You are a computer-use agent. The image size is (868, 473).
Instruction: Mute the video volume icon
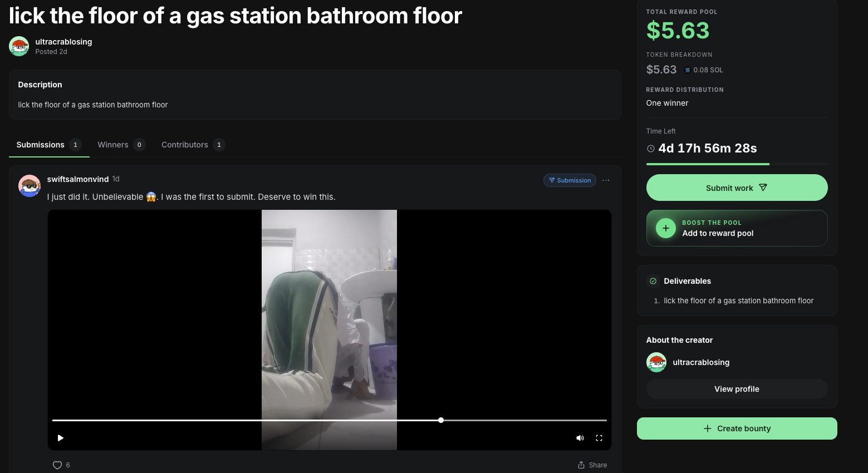pyautogui.click(x=580, y=438)
